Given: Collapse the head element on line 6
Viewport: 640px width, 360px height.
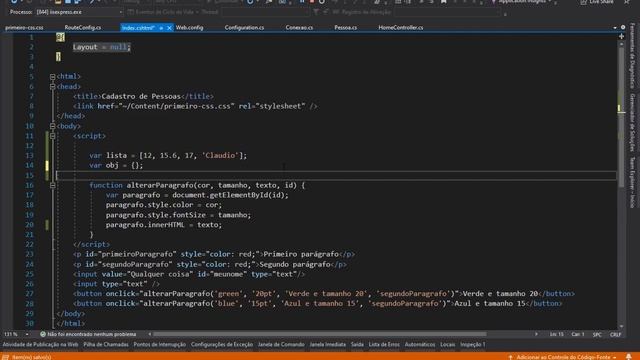Looking at the screenshot, I should tap(52, 87).
